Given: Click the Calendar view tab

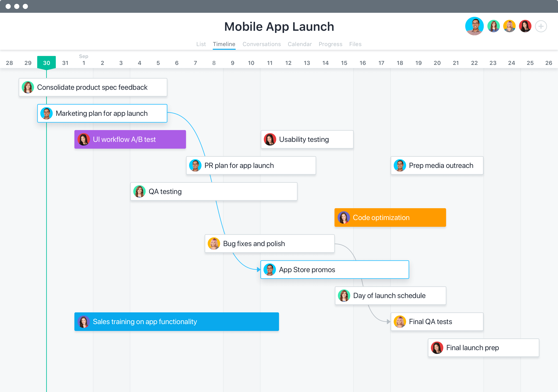Looking at the screenshot, I should click(299, 44).
